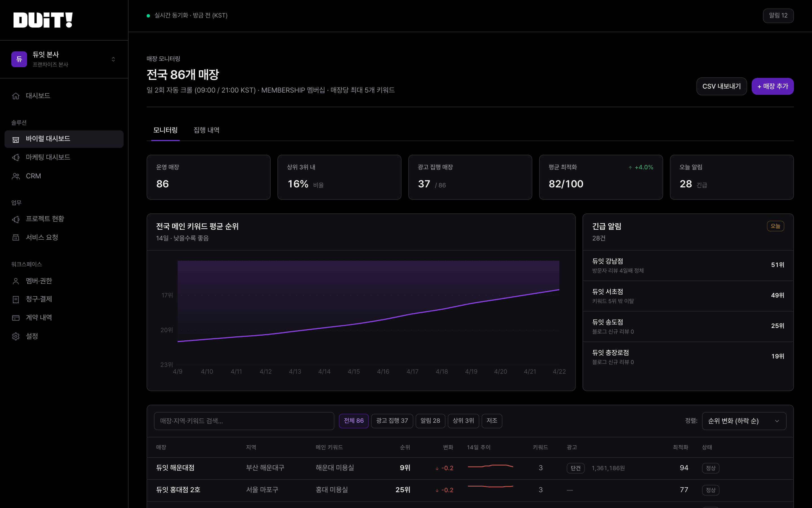Open 청구·결제 menu item

coord(64,299)
